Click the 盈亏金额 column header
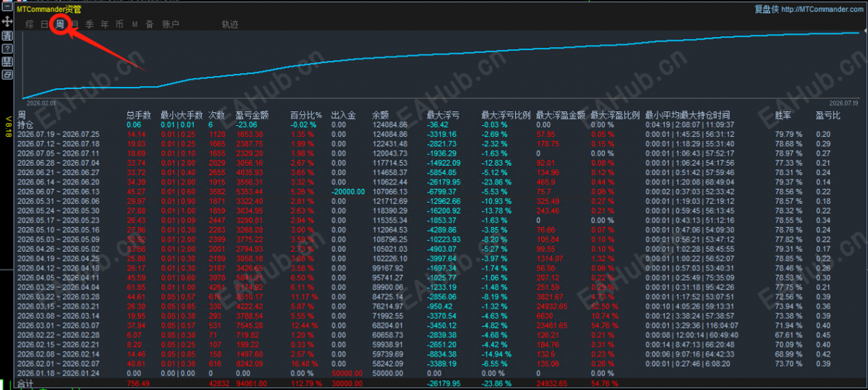Screen dimensions: 868x390 coord(252,115)
